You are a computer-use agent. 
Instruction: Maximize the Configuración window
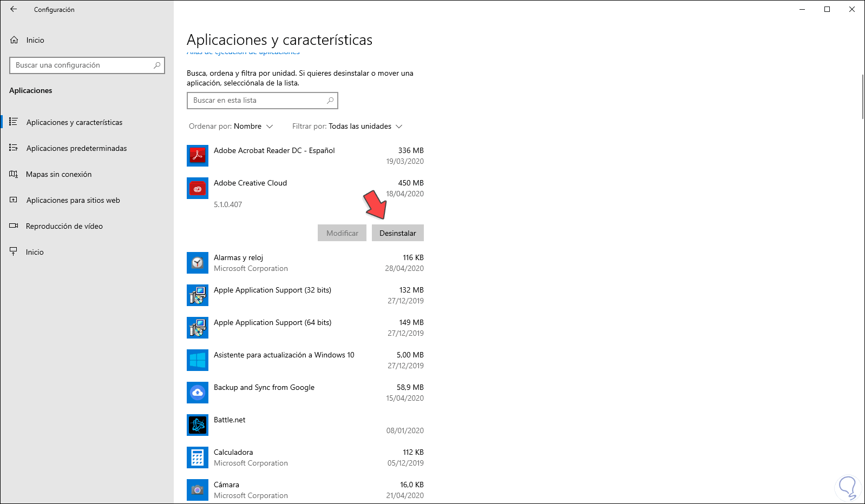[x=827, y=9]
